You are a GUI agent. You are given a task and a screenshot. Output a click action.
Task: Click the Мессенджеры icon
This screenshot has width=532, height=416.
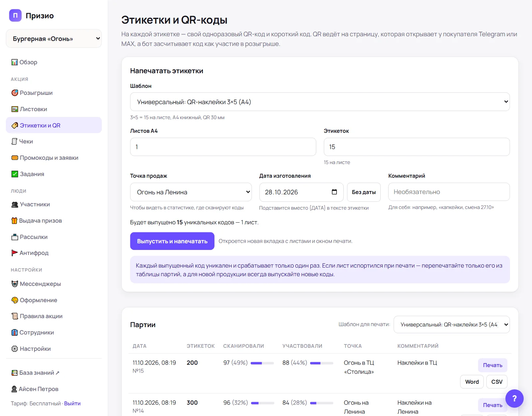[x=15, y=284]
